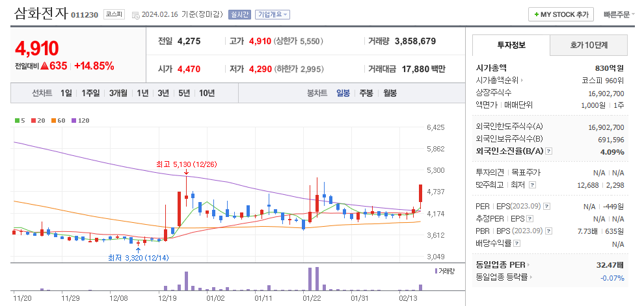The width and height of the screenshot is (644, 306).
Task: Switch to the 호가10단계 tab
Action: pos(589,45)
